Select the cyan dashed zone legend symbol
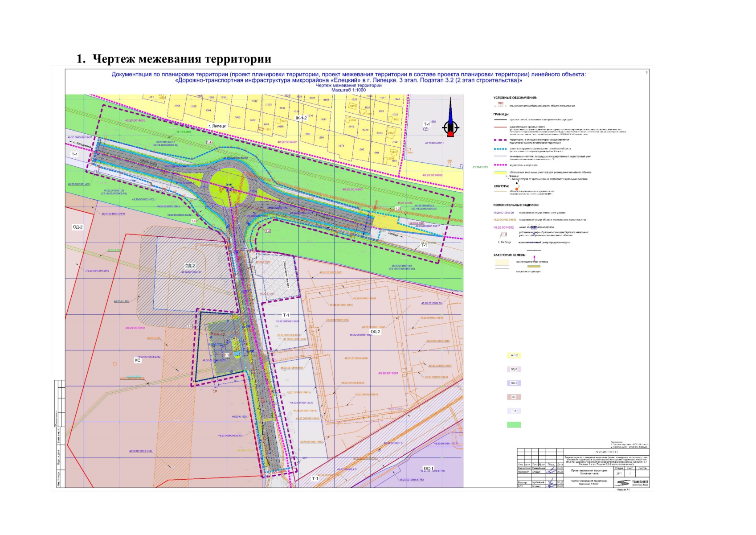Viewport: 756px width, 535px height. tap(500, 149)
